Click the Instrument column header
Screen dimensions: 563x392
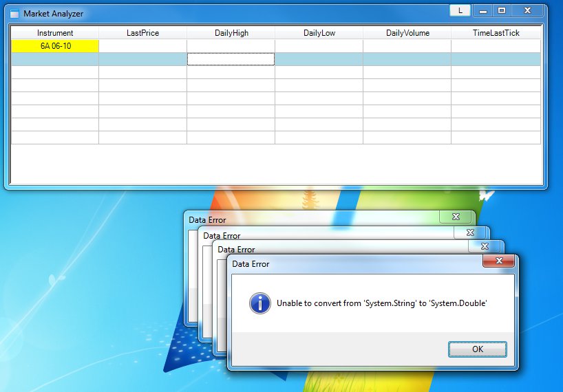tap(55, 33)
